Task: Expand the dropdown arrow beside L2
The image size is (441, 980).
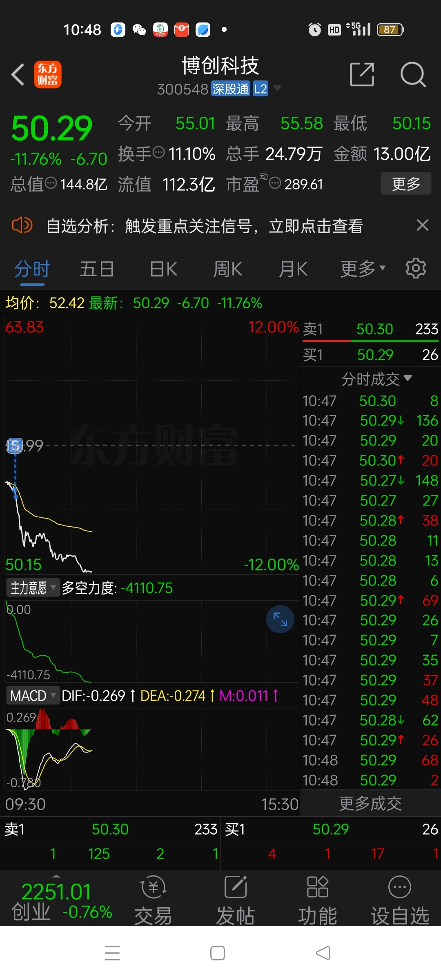Action: click(x=277, y=88)
